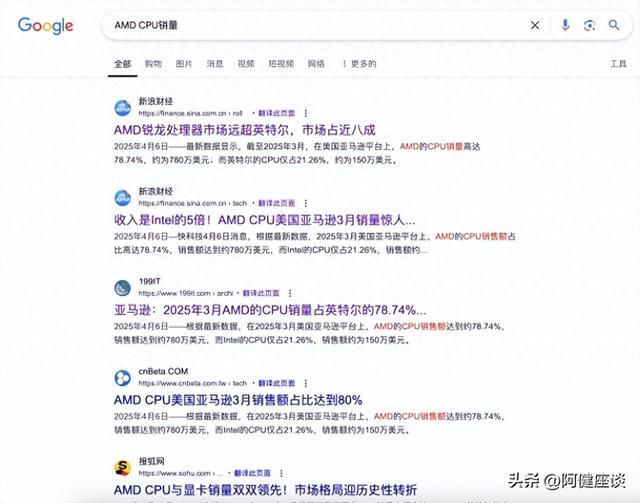Click the URL https://www.199it.com › archi
Viewport: 640px width, 503px height.
tap(185, 293)
